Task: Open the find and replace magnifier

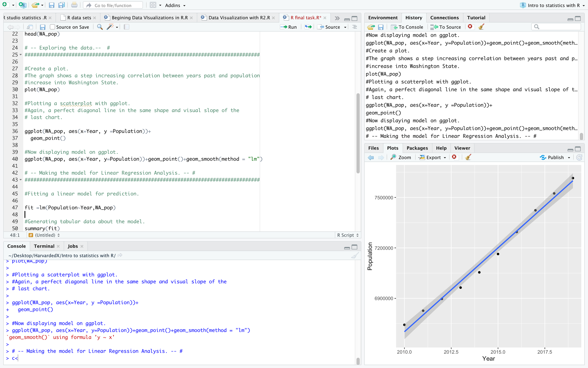Action: [100, 27]
